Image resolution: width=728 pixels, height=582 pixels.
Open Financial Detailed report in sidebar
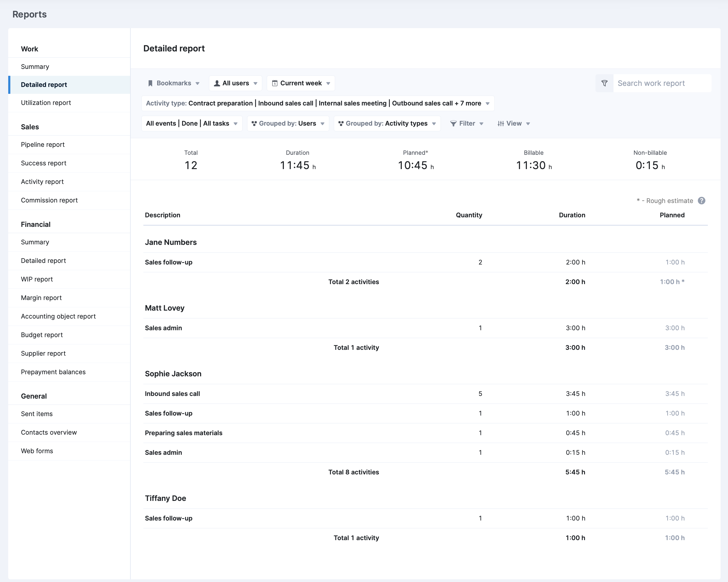point(69,261)
